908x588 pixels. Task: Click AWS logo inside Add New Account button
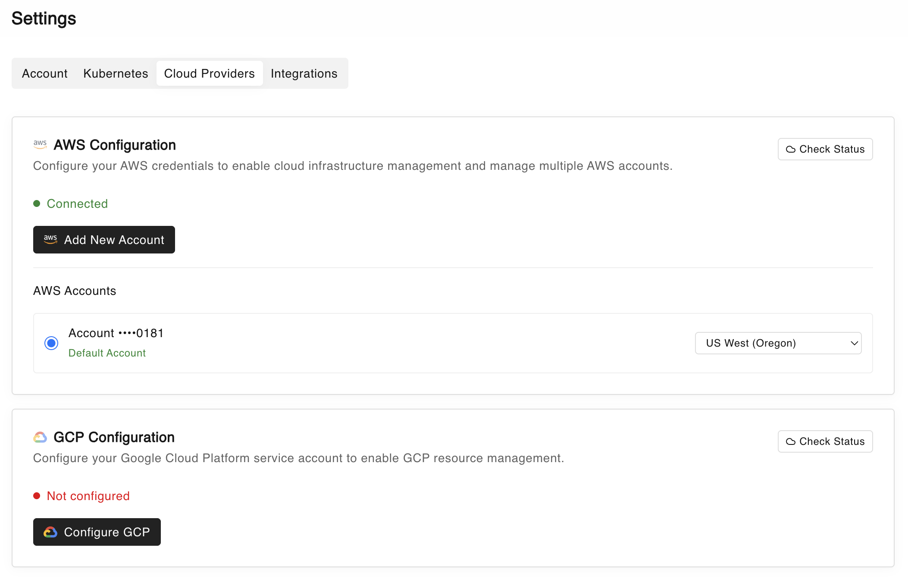[50, 239]
